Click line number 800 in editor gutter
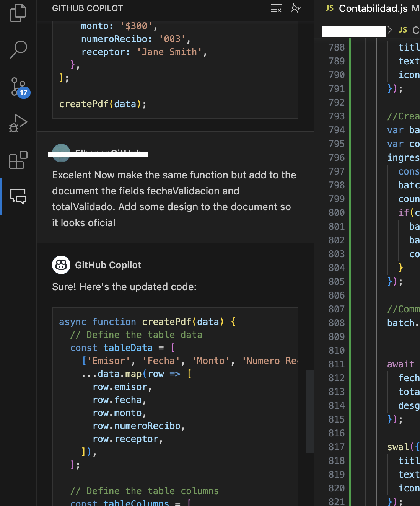Image resolution: width=420 pixels, height=506 pixels. click(x=337, y=212)
